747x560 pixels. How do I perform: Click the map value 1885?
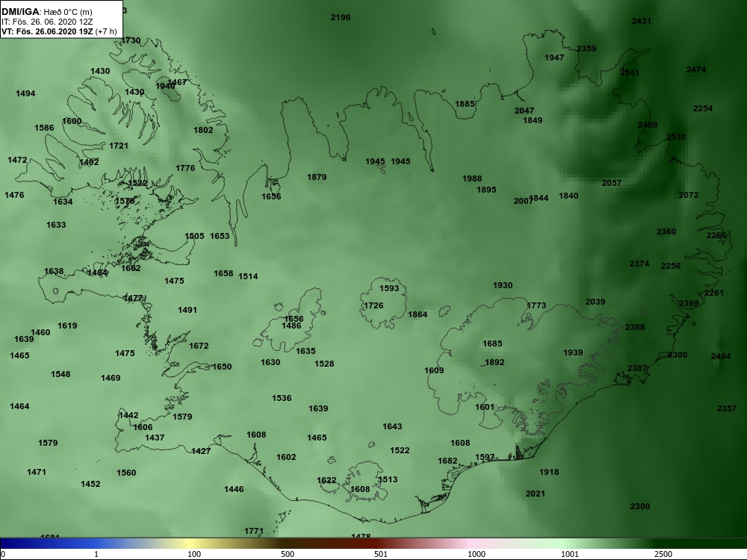pos(465,104)
